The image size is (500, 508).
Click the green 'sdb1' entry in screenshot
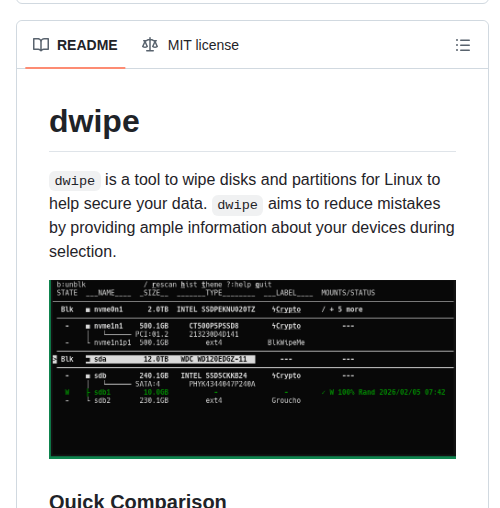102,392
